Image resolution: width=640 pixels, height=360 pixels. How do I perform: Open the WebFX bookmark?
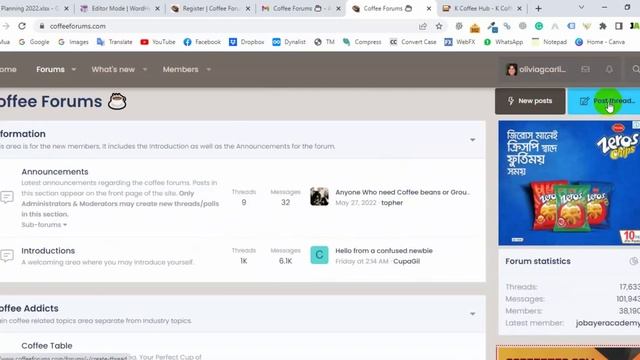point(460,42)
